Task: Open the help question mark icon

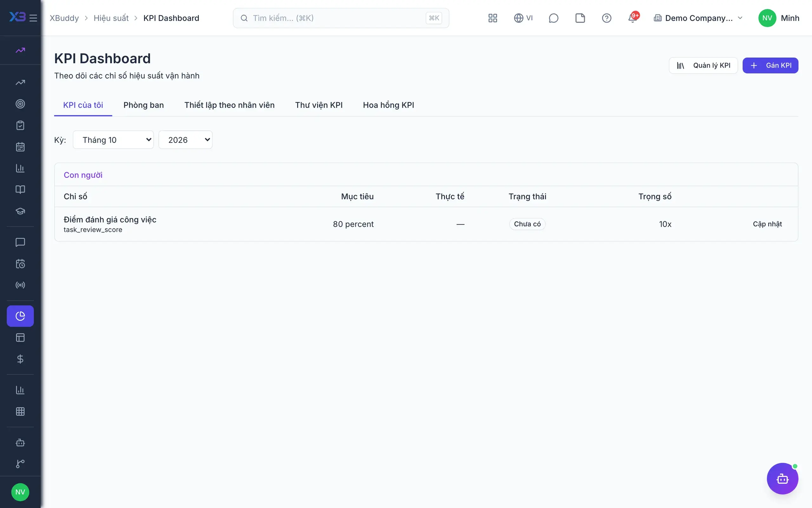Action: pos(606,18)
